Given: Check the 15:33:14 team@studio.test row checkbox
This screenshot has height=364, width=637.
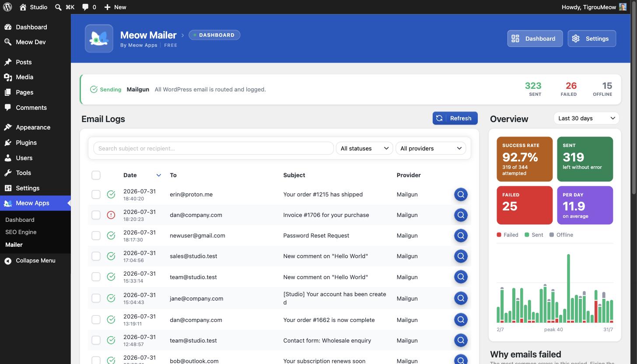Looking at the screenshot, I should [x=96, y=276].
